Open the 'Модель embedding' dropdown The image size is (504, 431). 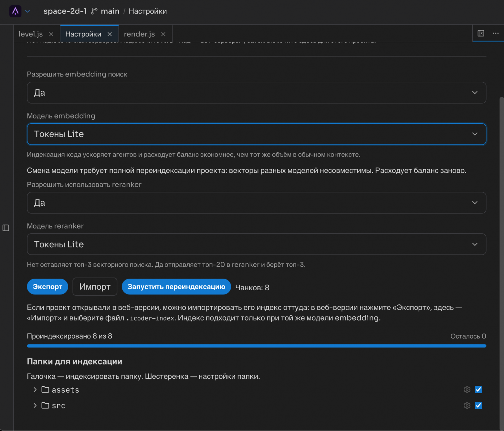[x=257, y=134]
